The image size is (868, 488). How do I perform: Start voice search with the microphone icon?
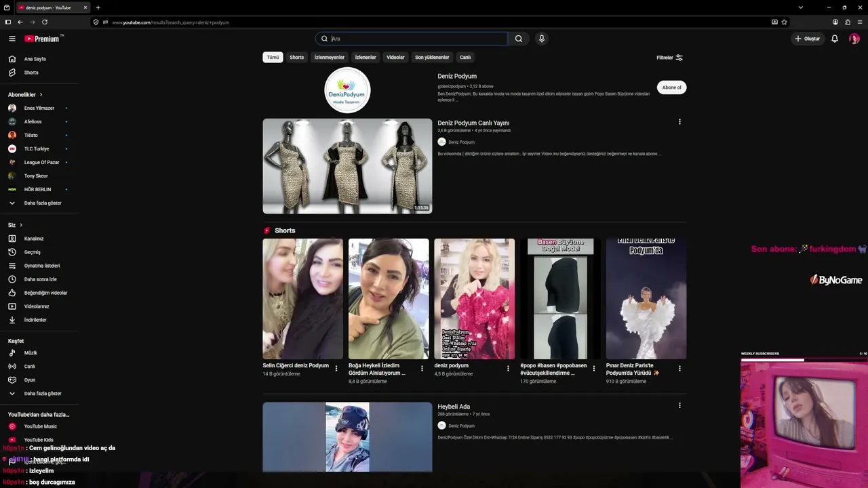(x=541, y=39)
